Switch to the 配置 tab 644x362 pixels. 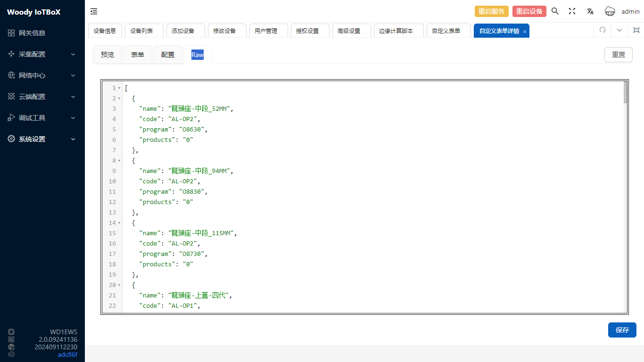(168, 55)
